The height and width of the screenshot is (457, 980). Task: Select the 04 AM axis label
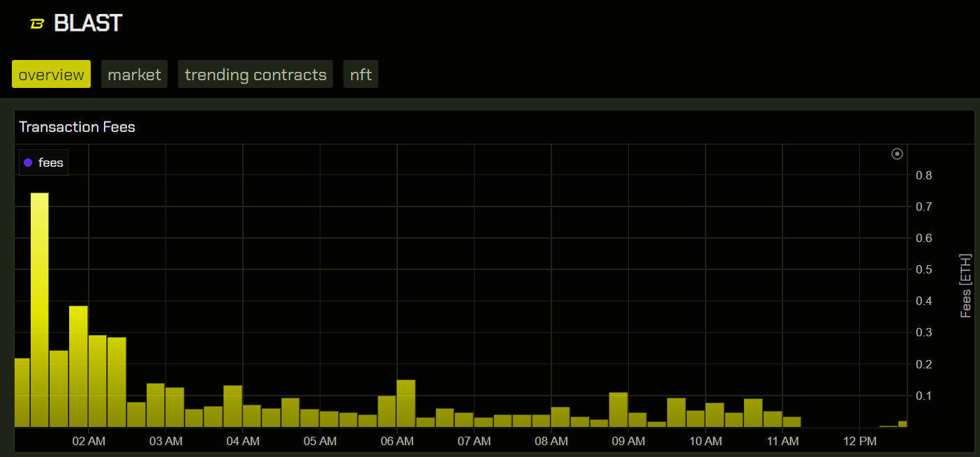click(243, 442)
